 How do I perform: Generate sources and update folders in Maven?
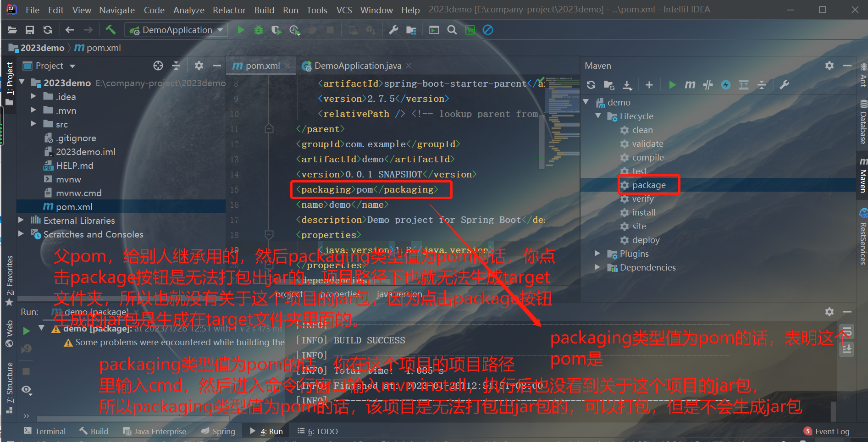pyautogui.click(x=609, y=85)
